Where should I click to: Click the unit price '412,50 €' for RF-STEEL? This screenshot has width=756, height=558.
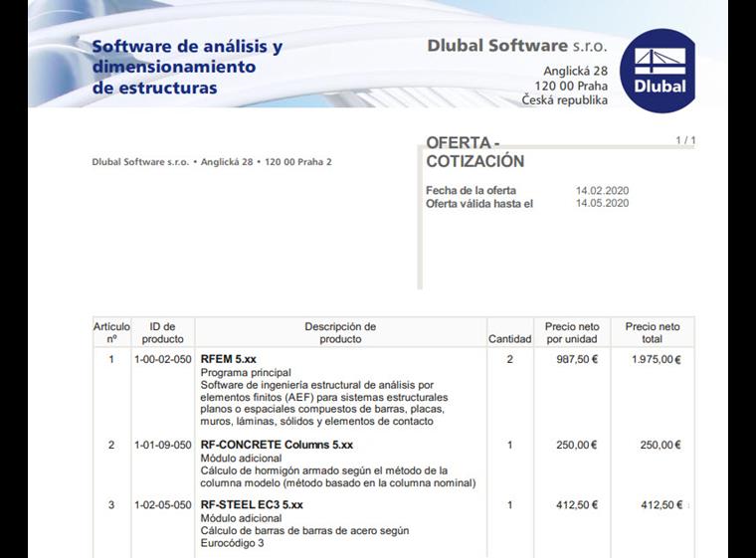pyautogui.click(x=577, y=505)
